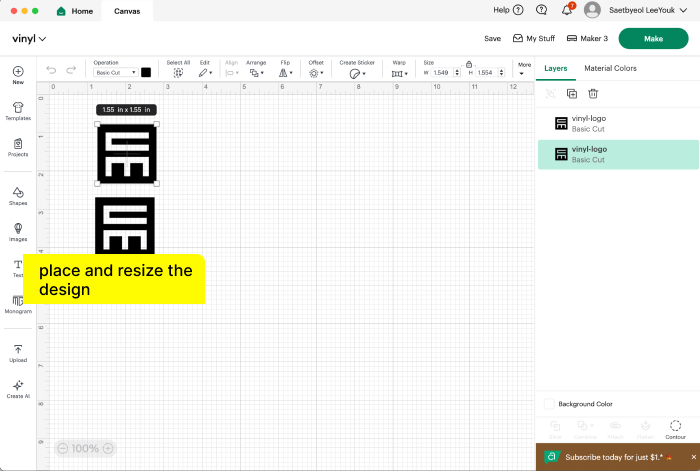Expand the More toolbar options
This screenshot has height=471, width=700.
[x=522, y=68]
